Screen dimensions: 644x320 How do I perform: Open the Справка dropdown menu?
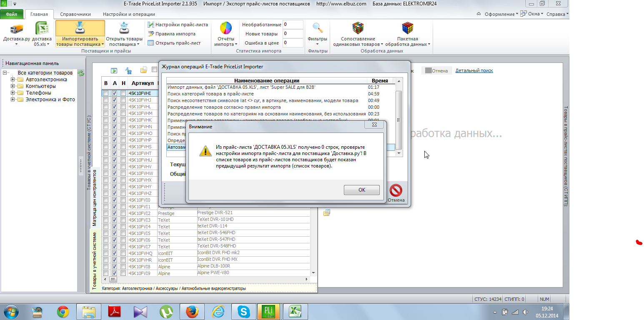[557, 14]
